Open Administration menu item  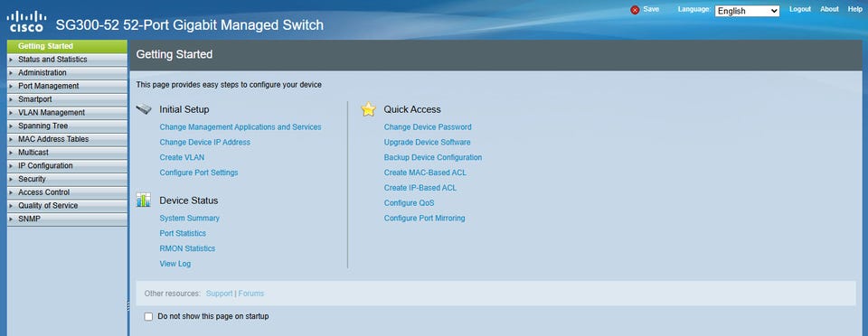pos(67,72)
